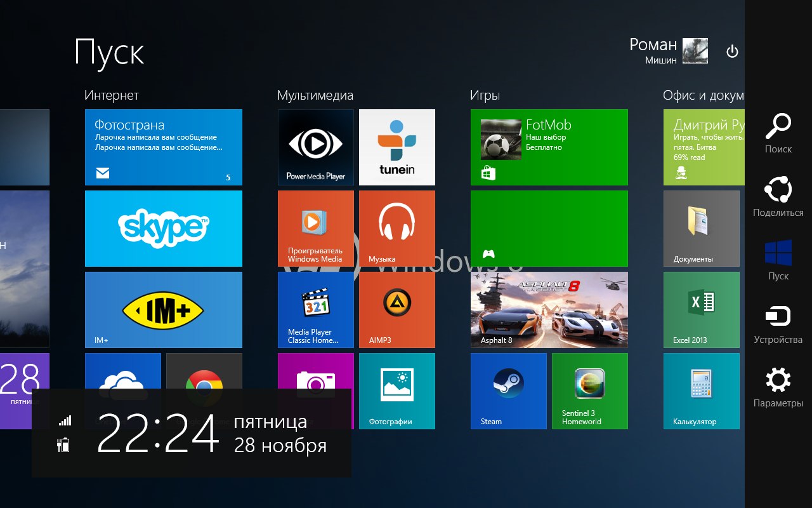Open the Фотострана notification tile

(x=163, y=147)
